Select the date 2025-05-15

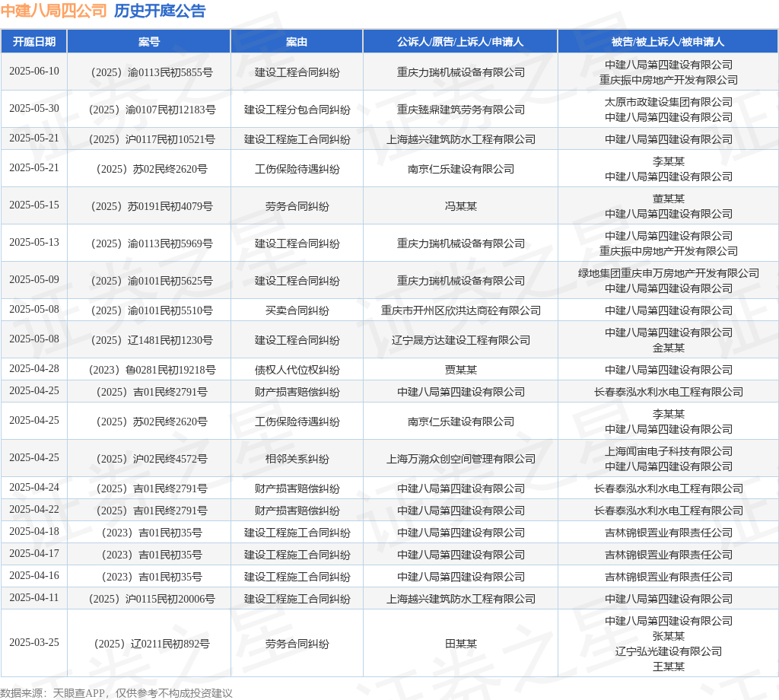(33, 205)
